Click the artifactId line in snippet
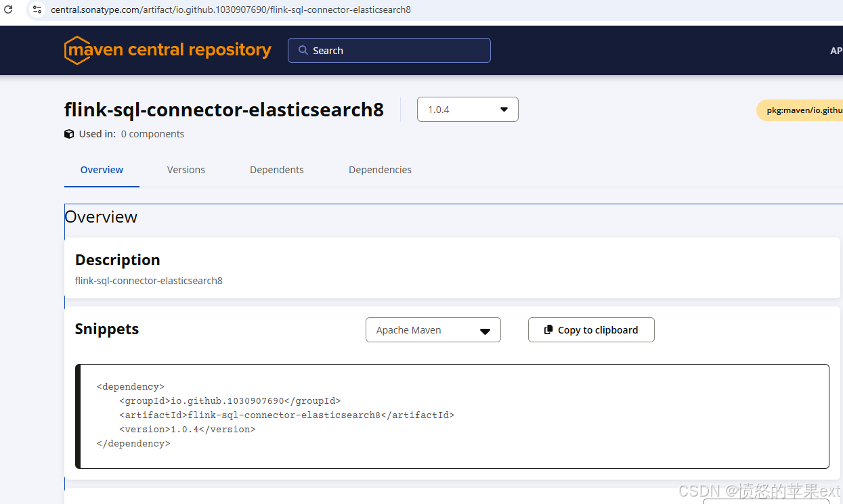This screenshot has width=843, height=504. tap(287, 415)
